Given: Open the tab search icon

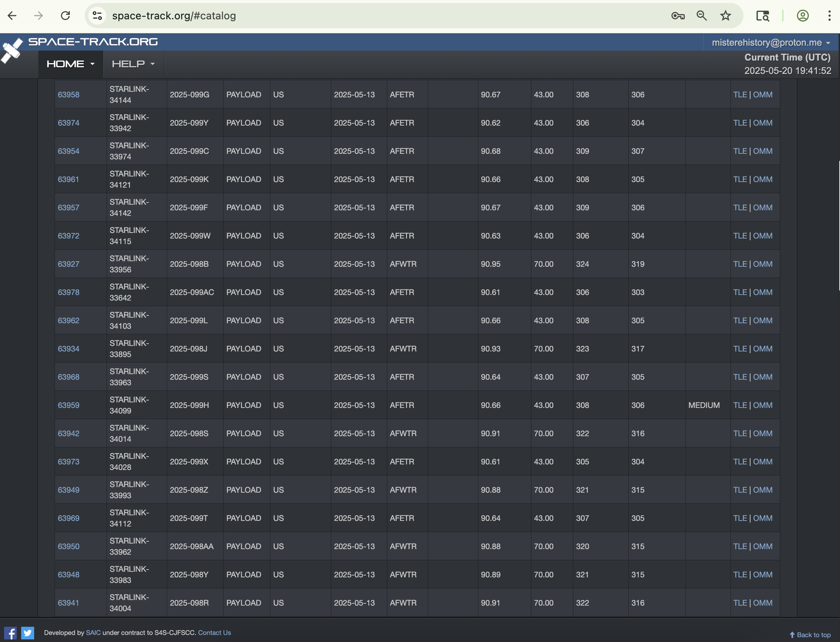Looking at the screenshot, I should [762, 16].
